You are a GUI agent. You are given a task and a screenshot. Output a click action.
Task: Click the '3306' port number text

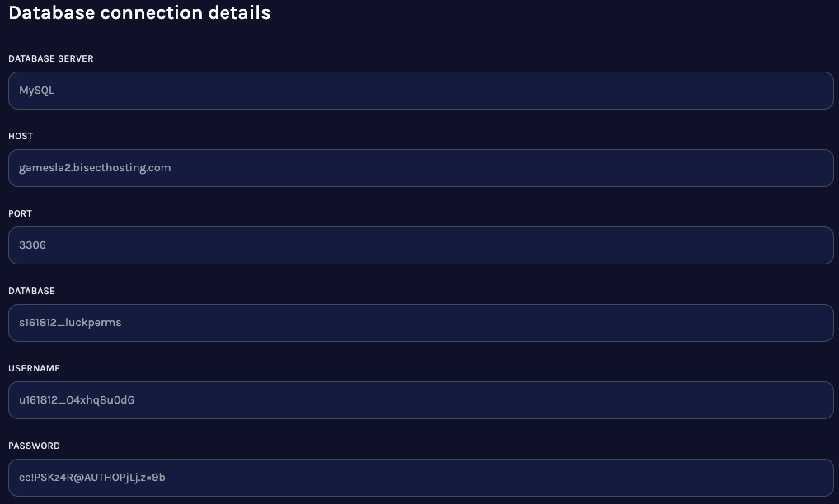[x=32, y=245]
